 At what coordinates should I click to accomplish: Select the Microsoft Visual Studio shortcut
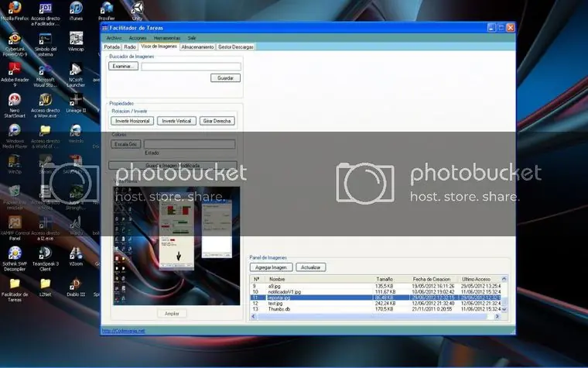(x=46, y=74)
